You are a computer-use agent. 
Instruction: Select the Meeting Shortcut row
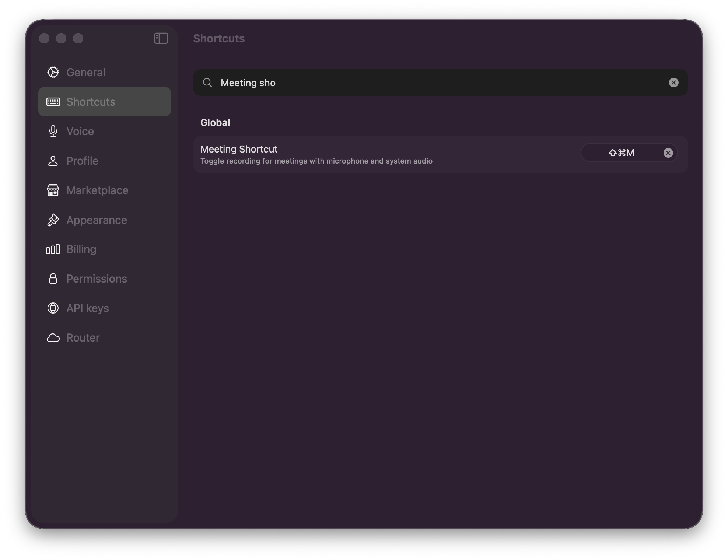[x=440, y=154]
